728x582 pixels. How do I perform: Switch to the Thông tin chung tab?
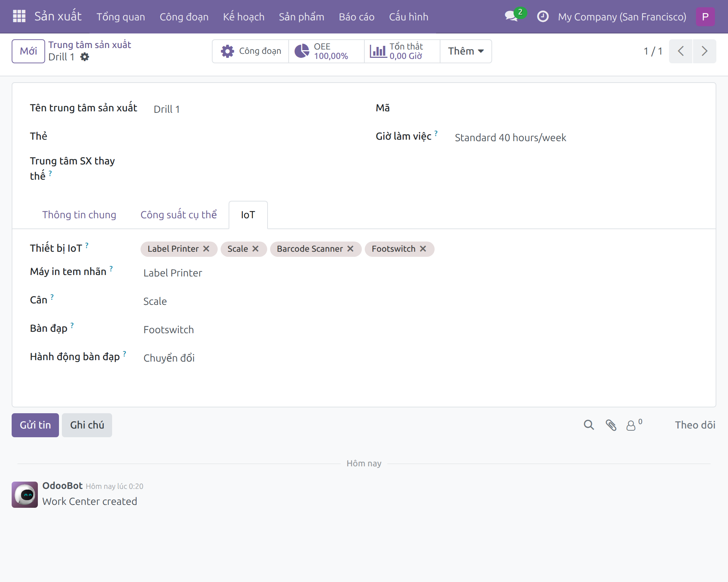[79, 215]
